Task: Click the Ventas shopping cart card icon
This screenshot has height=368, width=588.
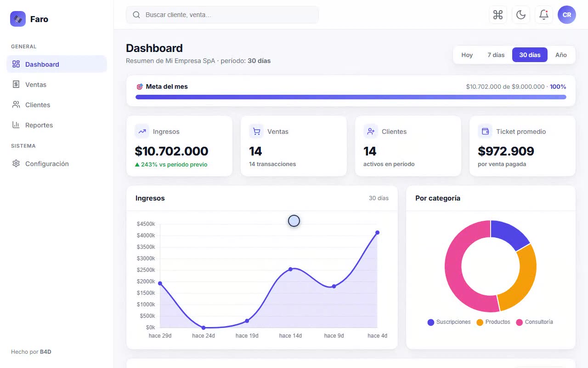Action: pyautogui.click(x=256, y=131)
